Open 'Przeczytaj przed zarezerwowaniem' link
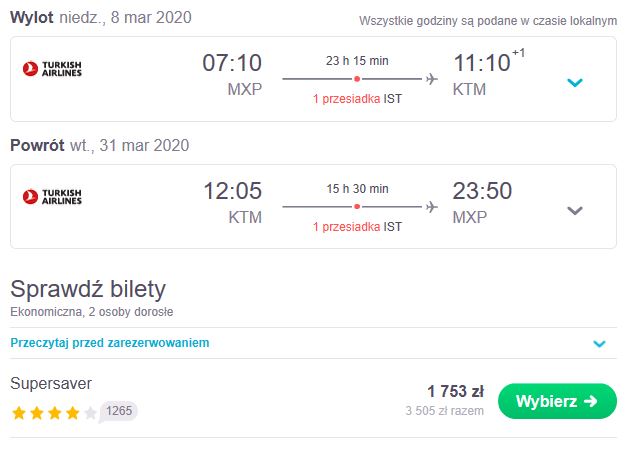The image size is (630, 449). point(110,343)
